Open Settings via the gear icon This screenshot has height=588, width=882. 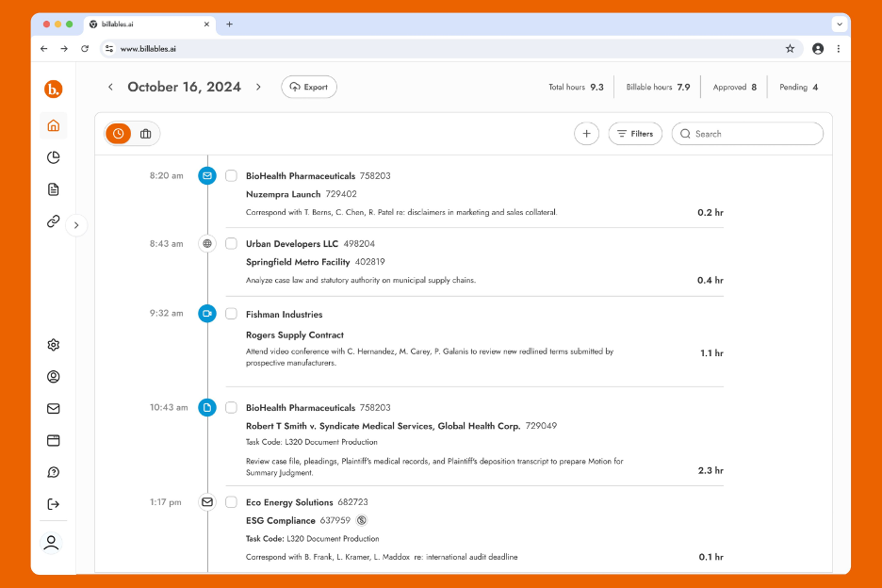click(x=53, y=345)
